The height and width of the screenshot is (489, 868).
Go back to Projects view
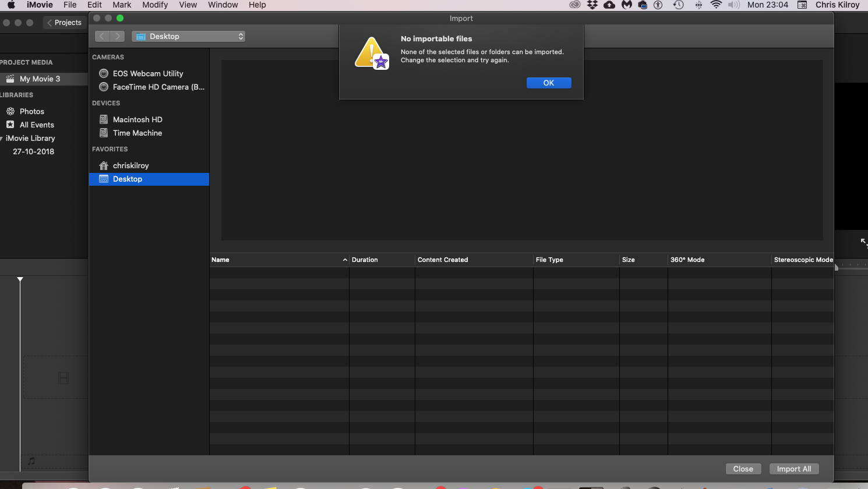click(x=64, y=23)
